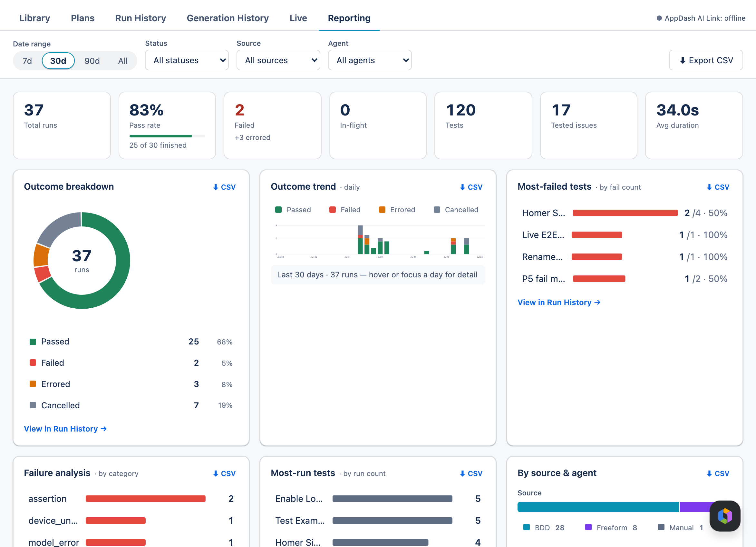Viewport: 756px width, 547px height.
Task: Select the Reporting tab
Action: point(349,18)
